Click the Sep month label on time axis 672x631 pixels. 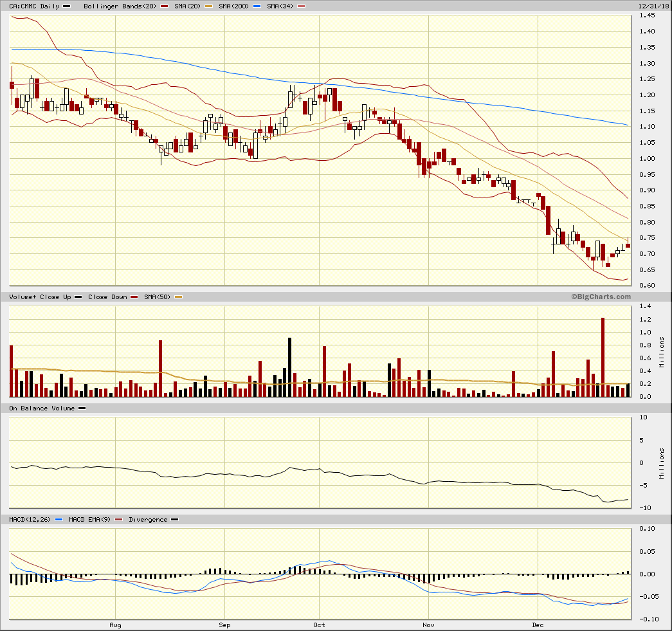pyautogui.click(x=224, y=625)
